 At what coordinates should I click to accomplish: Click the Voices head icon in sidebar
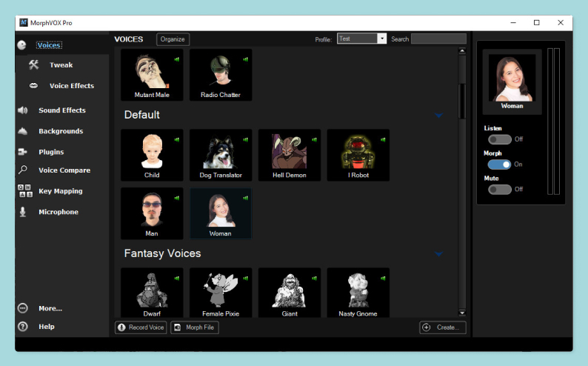point(21,45)
